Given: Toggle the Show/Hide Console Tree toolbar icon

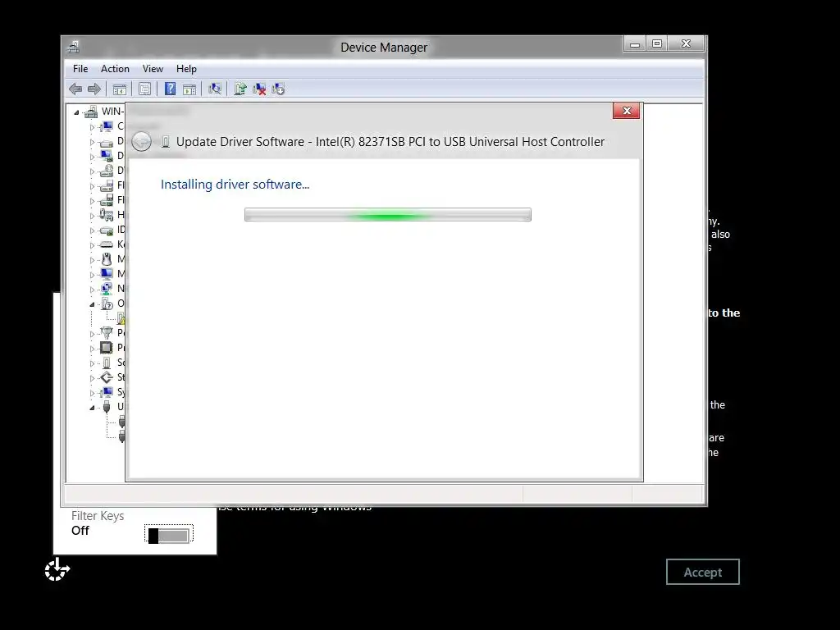Looking at the screenshot, I should (120, 89).
